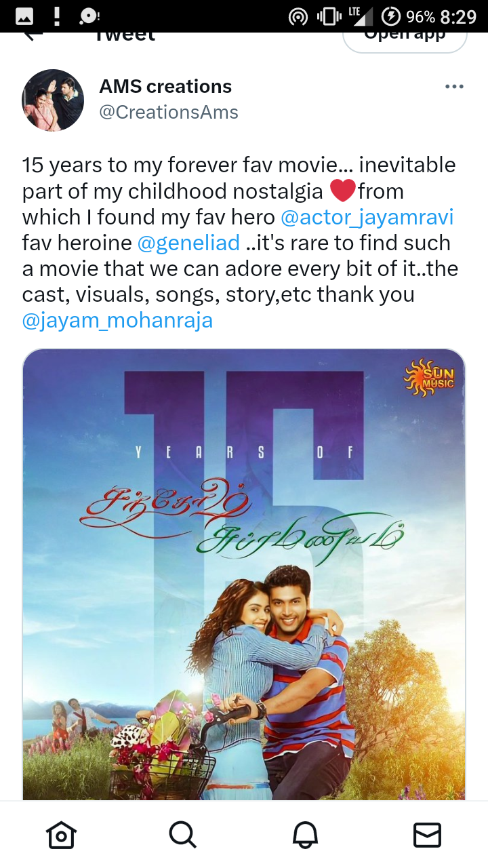Open the Notifications bell icon
Viewport: 488px width, 868px height.
305,835
